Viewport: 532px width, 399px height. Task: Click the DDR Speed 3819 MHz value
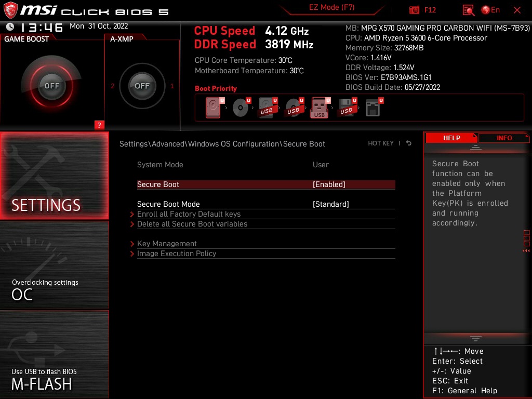(x=289, y=44)
